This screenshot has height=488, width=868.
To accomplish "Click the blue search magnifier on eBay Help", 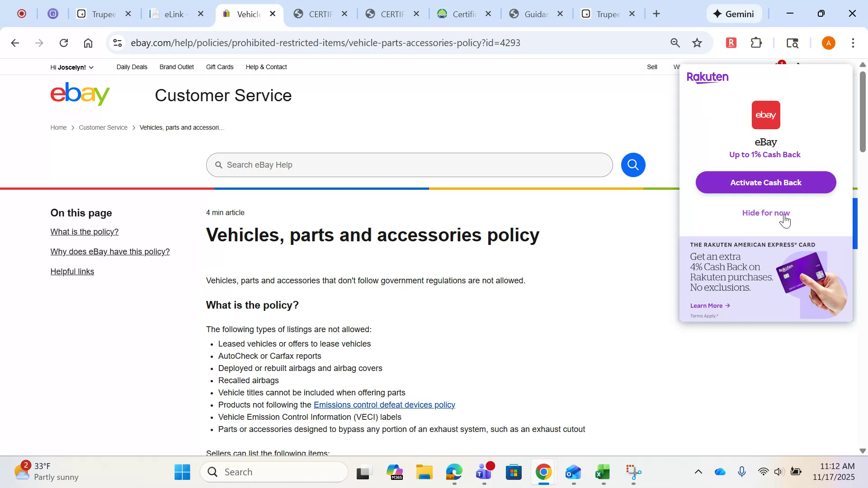I will tap(633, 164).
